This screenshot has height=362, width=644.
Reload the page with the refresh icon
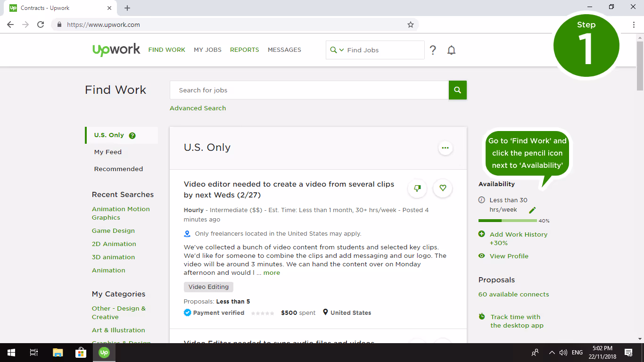click(x=41, y=25)
